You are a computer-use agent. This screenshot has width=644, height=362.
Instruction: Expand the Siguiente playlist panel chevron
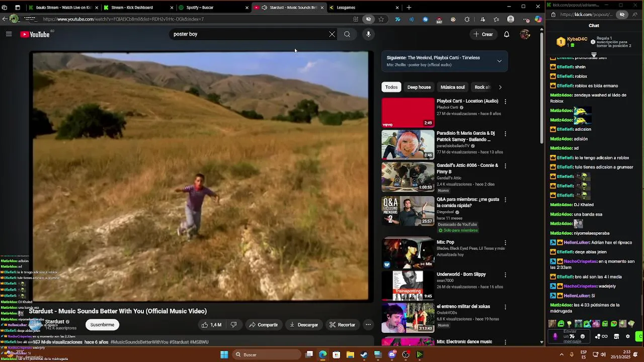point(499,61)
